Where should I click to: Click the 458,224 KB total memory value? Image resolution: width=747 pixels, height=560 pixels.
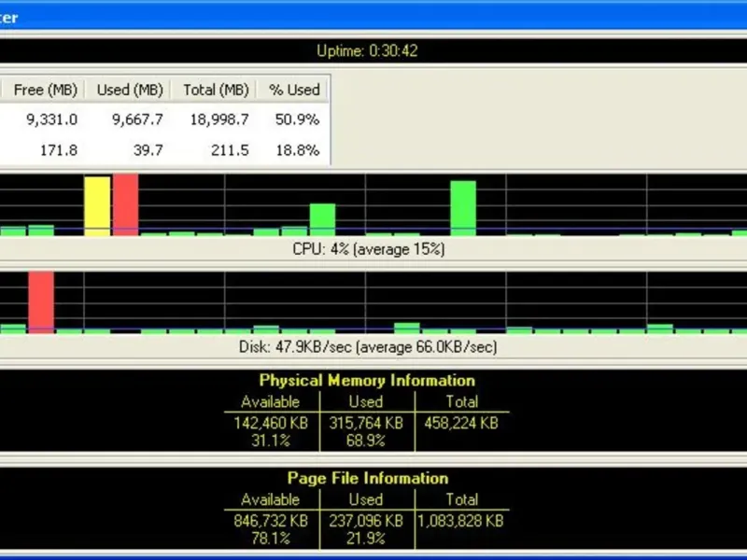coord(461,423)
